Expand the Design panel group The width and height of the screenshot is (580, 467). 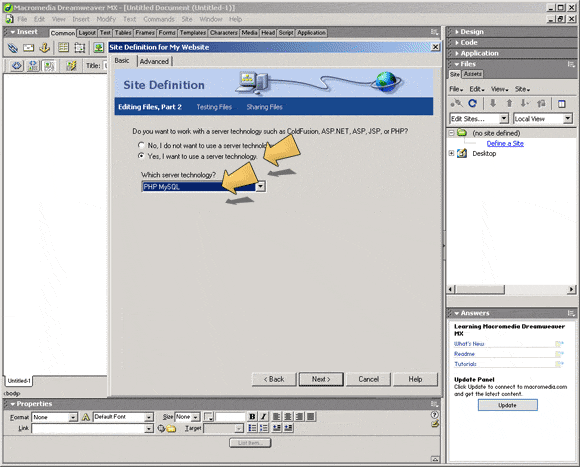(x=472, y=32)
